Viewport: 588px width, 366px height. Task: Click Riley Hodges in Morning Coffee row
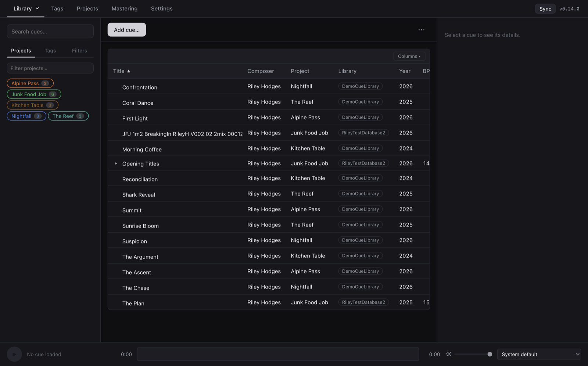[264, 148]
